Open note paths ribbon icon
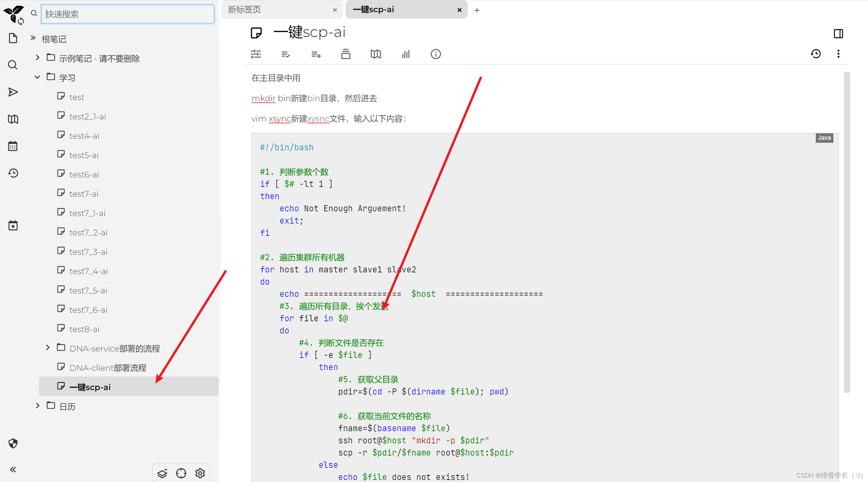The width and height of the screenshot is (868, 482). click(346, 54)
